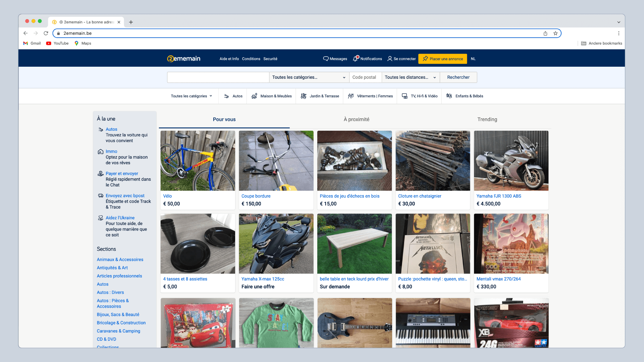Expand Toutes les catégories navigation menu

[x=192, y=96]
